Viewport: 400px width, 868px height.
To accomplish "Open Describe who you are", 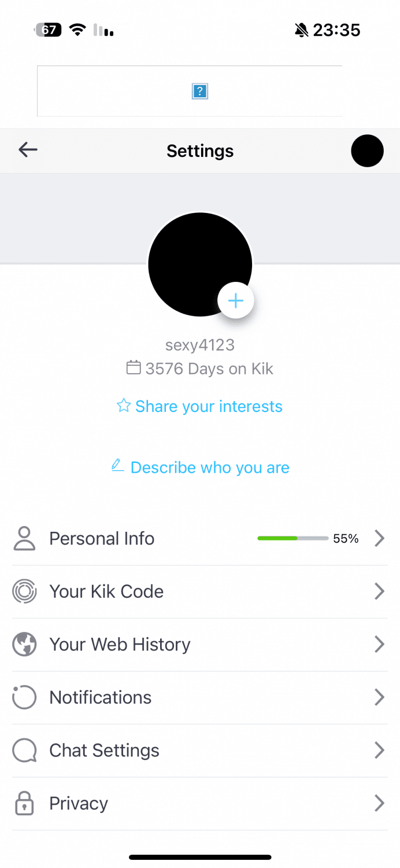I will (x=210, y=467).
